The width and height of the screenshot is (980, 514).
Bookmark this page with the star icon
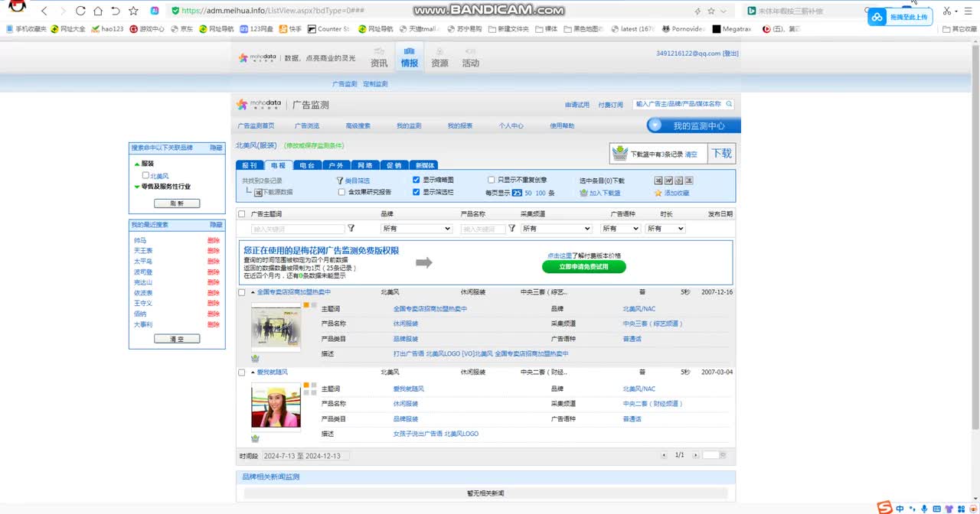(134, 11)
